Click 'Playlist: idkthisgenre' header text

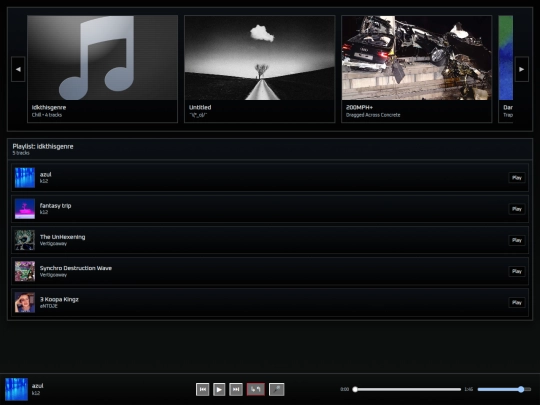point(43,146)
